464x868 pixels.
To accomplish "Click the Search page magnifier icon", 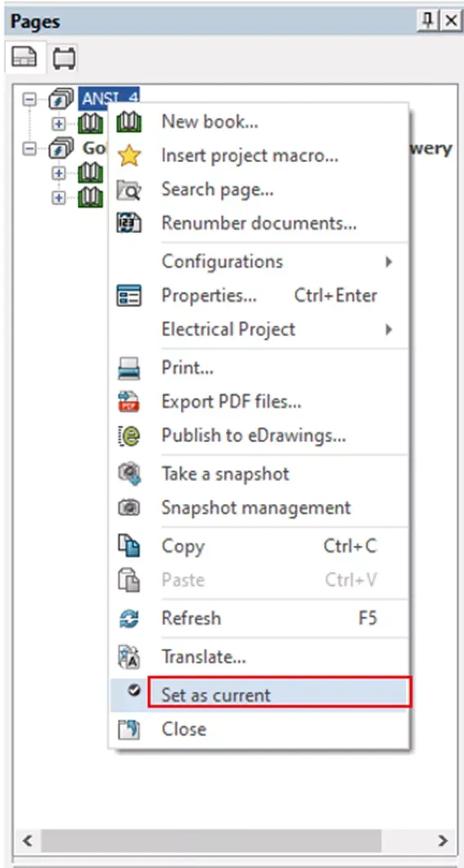I will tap(128, 190).
